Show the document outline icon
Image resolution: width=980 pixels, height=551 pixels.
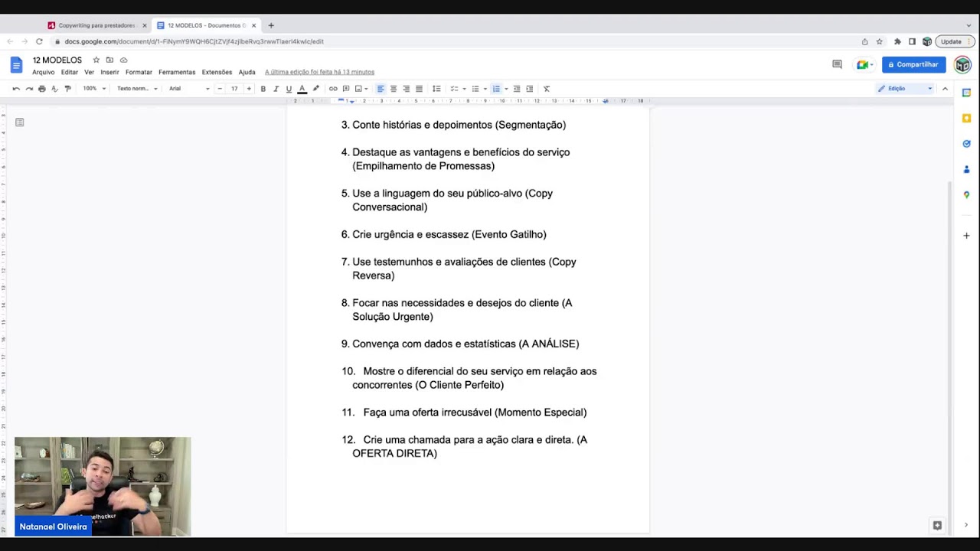click(x=20, y=122)
